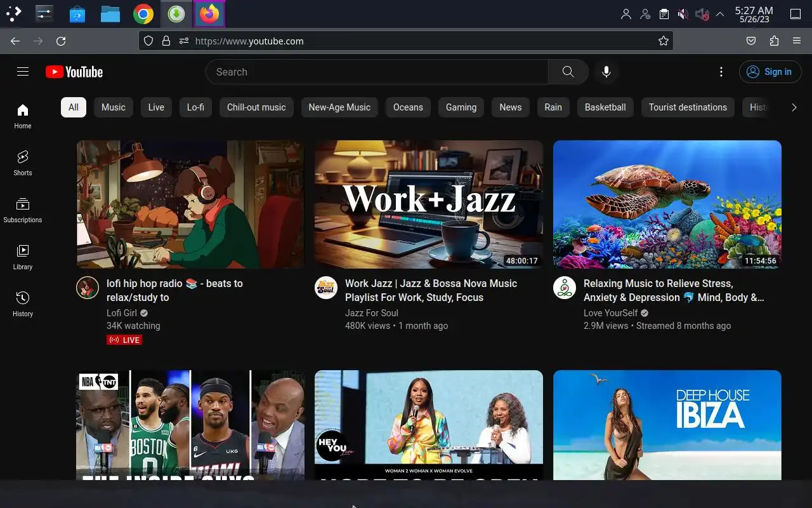Click the Love YourSelf channel avatar
Image resolution: width=812 pixels, height=508 pixels.
click(x=565, y=288)
